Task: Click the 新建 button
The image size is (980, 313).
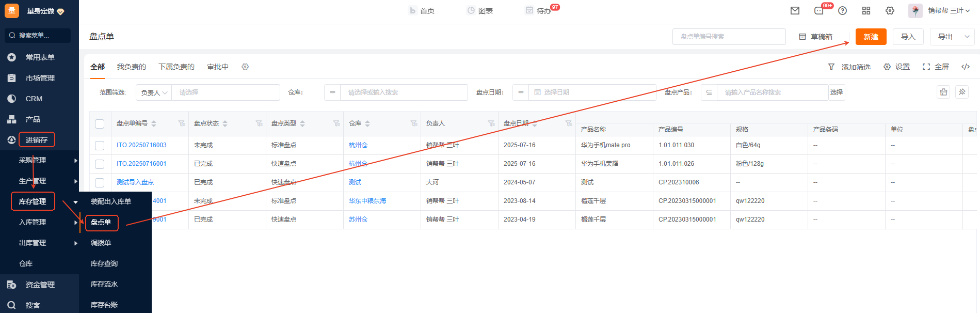Action: (x=871, y=37)
